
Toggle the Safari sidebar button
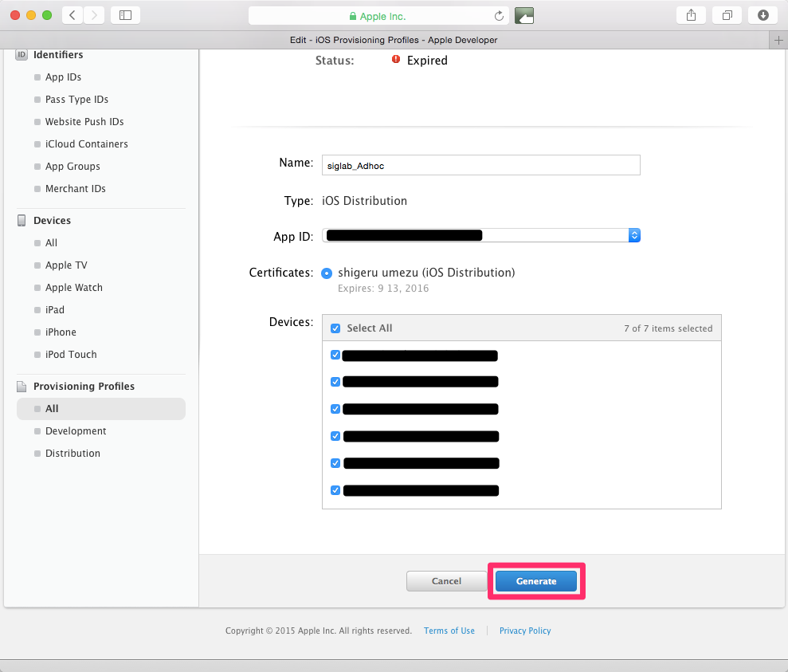click(125, 15)
